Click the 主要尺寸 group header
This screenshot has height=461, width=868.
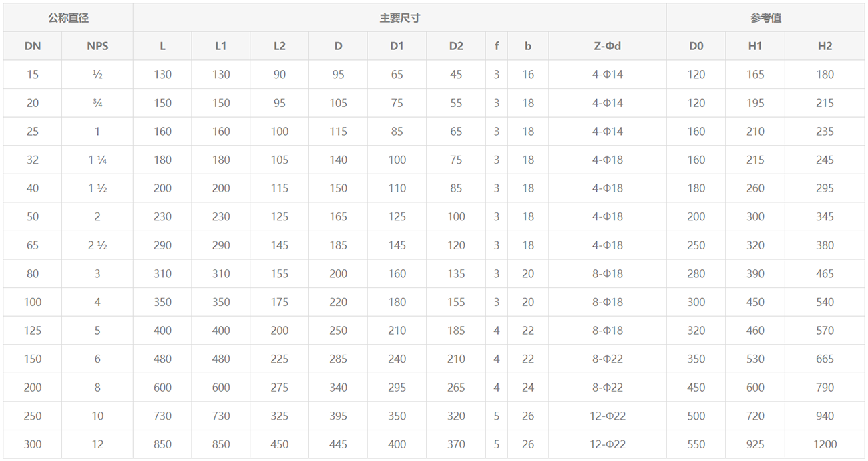tap(400, 18)
